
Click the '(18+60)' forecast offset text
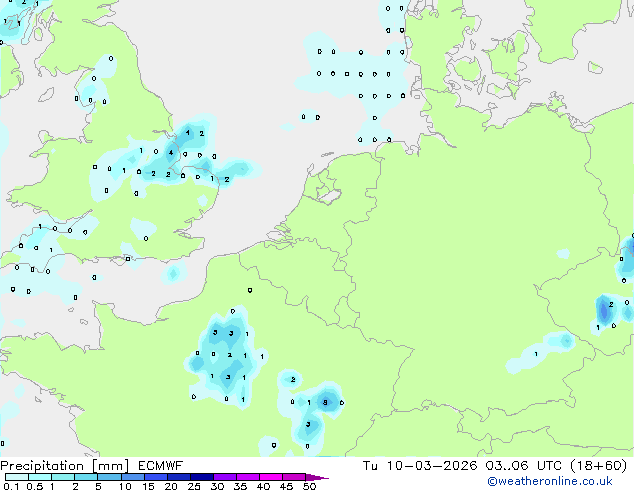[598, 466]
